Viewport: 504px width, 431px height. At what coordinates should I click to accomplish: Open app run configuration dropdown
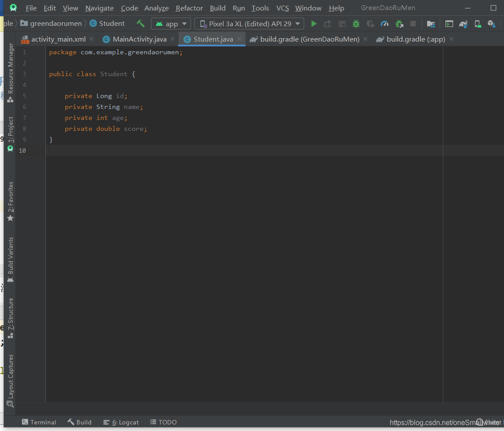(171, 24)
